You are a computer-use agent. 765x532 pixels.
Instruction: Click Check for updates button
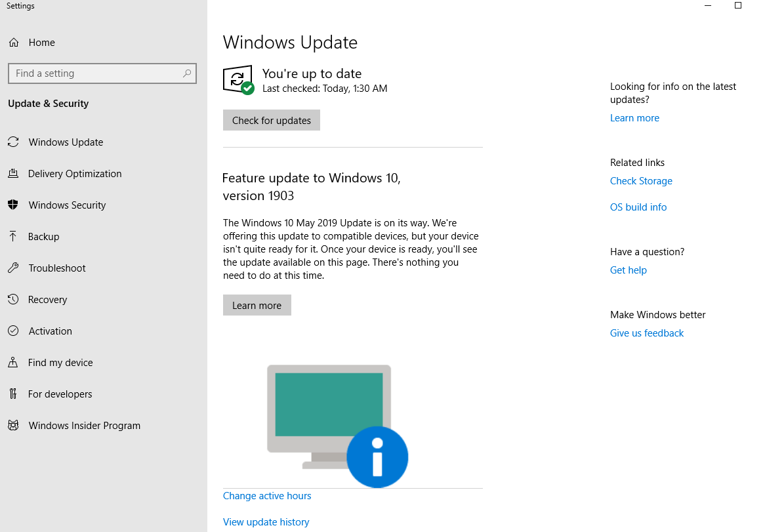[271, 120]
